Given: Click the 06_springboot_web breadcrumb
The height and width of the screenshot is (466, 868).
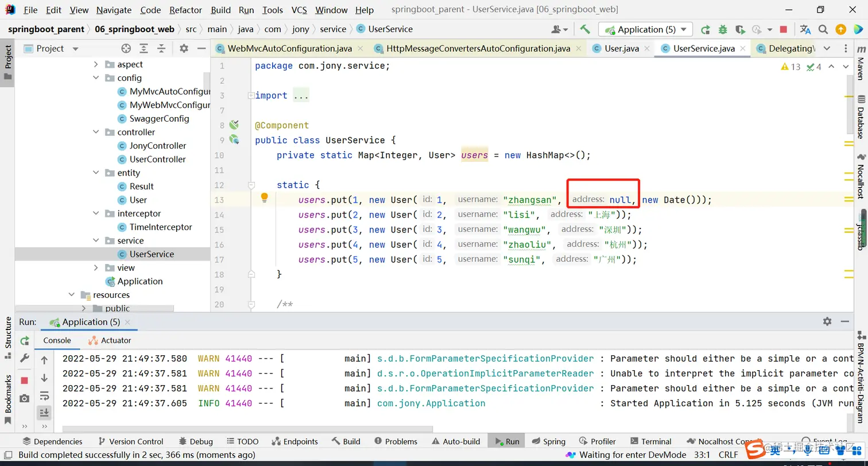Looking at the screenshot, I should [134, 29].
